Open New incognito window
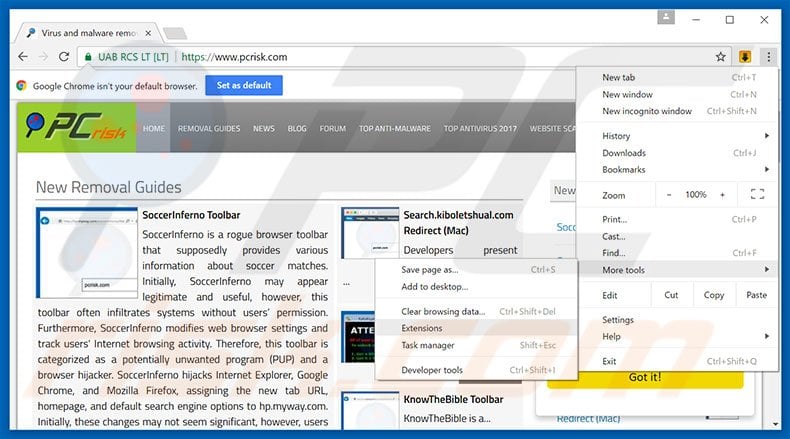Screen dimensions: 790x439 point(678,111)
